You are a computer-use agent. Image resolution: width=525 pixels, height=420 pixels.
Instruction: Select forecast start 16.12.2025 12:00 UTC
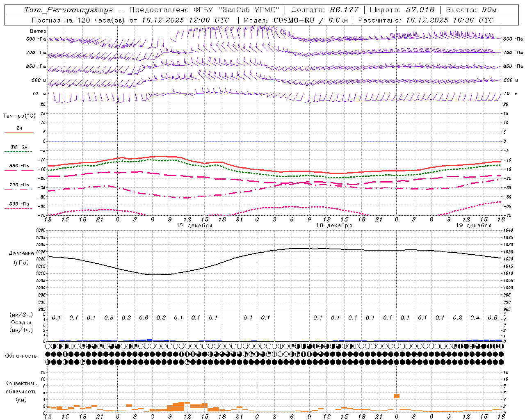[185, 20]
